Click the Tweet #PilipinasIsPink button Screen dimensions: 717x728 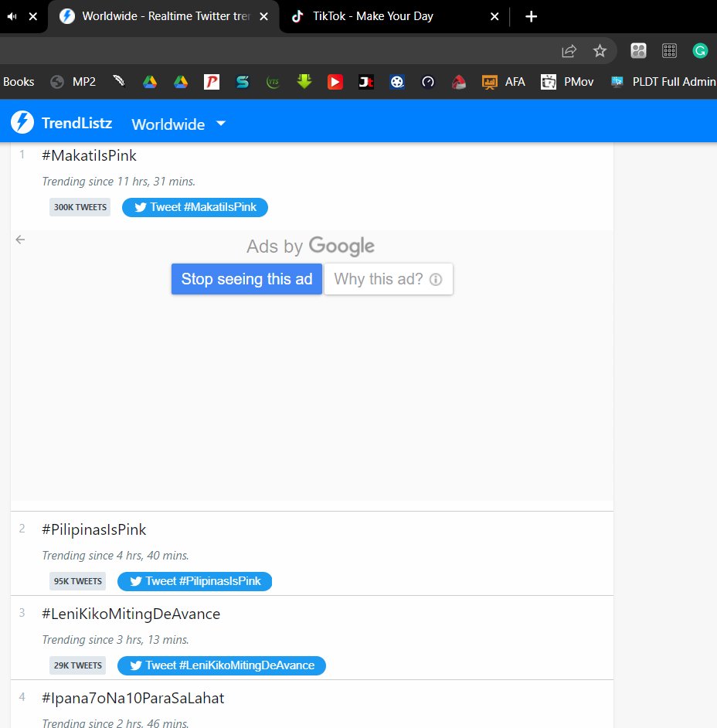click(x=195, y=581)
